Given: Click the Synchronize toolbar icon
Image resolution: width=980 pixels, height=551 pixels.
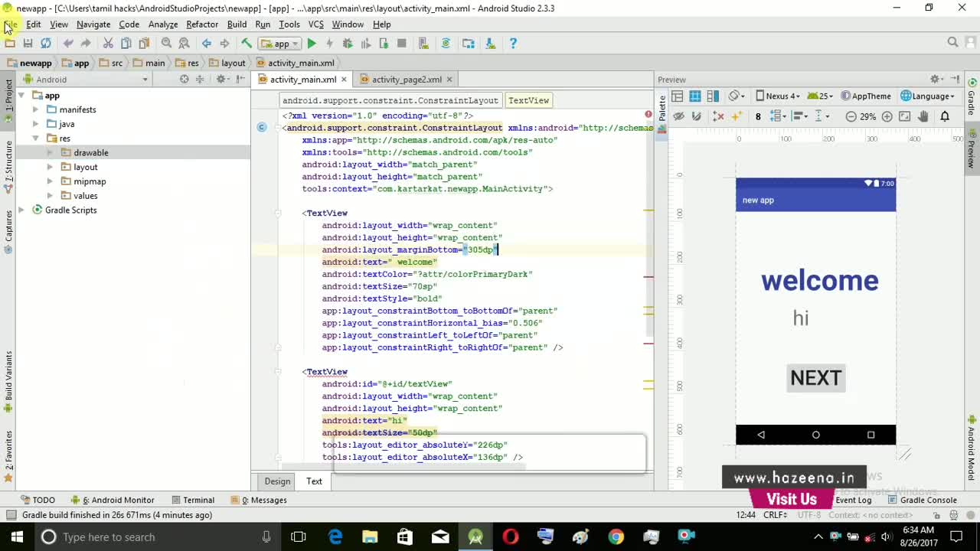Looking at the screenshot, I should pyautogui.click(x=46, y=44).
